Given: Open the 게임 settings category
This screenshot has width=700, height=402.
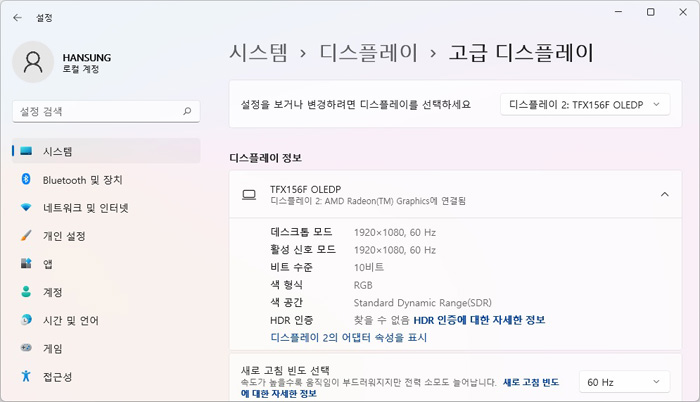Looking at the screenshot, I should click(x=106, y=348).
